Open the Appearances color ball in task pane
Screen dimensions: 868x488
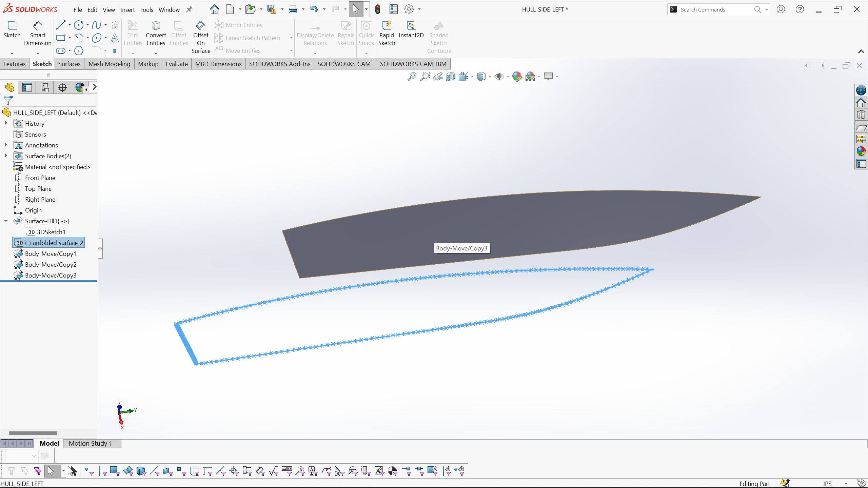pos(861,151)
